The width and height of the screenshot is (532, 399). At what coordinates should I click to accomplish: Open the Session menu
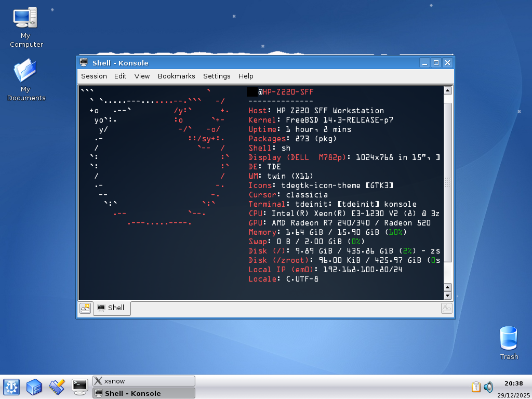point(94,76)
